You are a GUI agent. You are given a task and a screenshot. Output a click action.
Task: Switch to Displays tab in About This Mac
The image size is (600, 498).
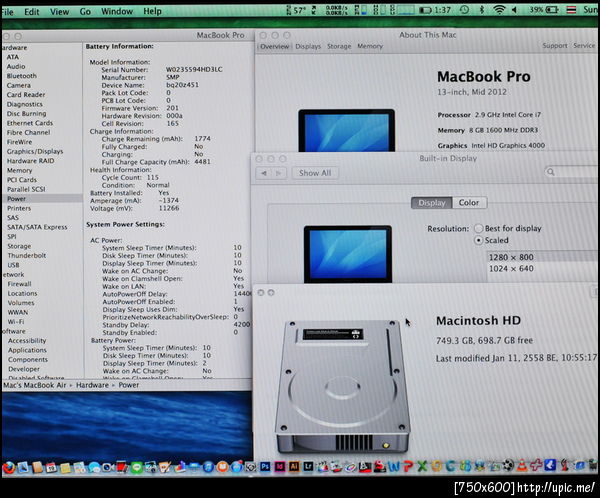pyautogui.click(x=308, y=46)
